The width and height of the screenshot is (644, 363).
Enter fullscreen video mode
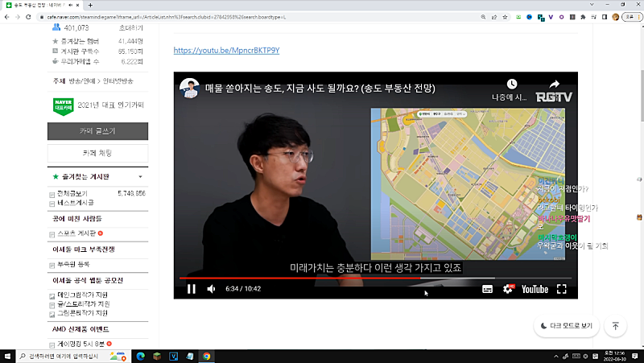tap(563, 289)
